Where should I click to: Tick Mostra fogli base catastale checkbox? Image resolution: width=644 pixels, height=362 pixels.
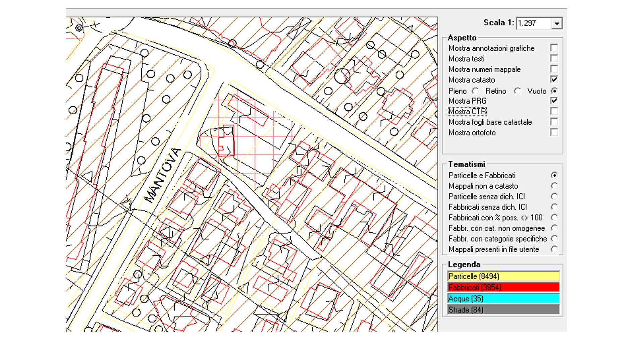point(554,122)
